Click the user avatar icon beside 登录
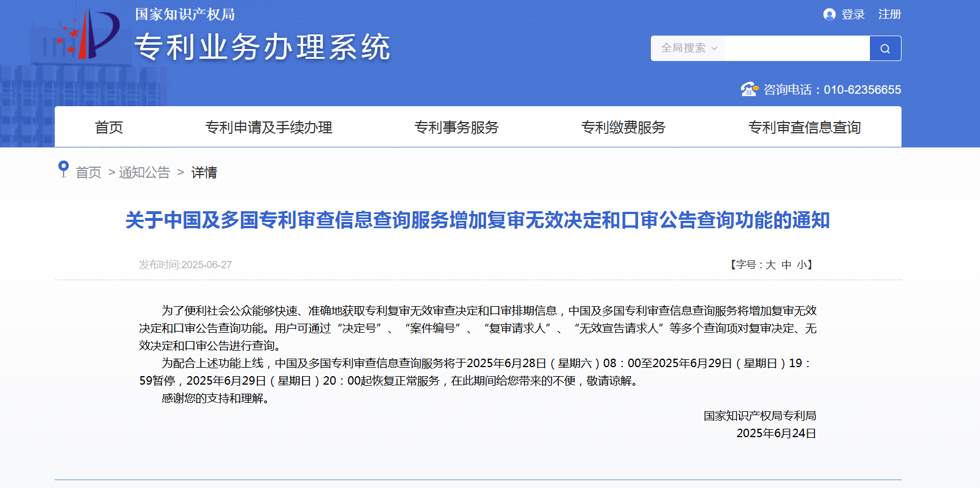 pyautogui.click(x=829, y=15)
